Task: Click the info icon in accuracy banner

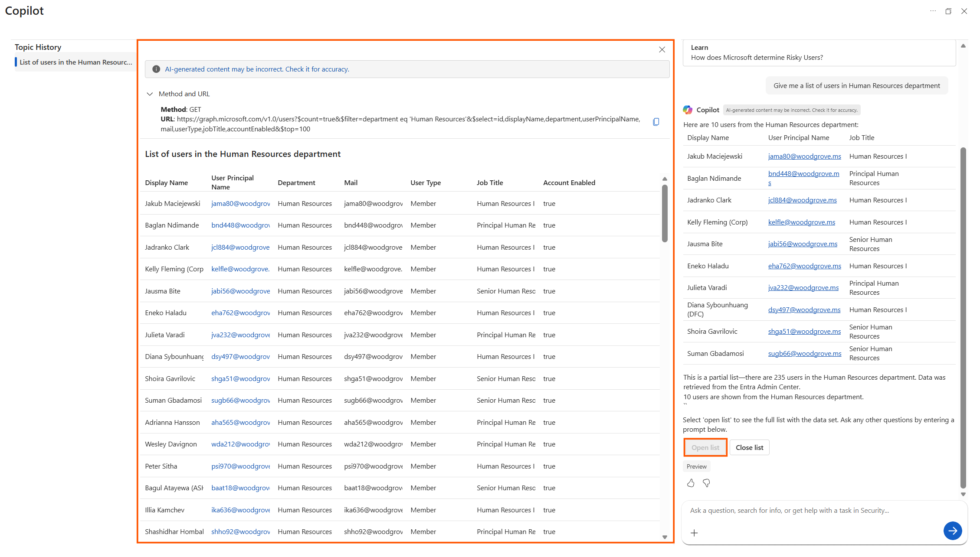Action: 156,69
